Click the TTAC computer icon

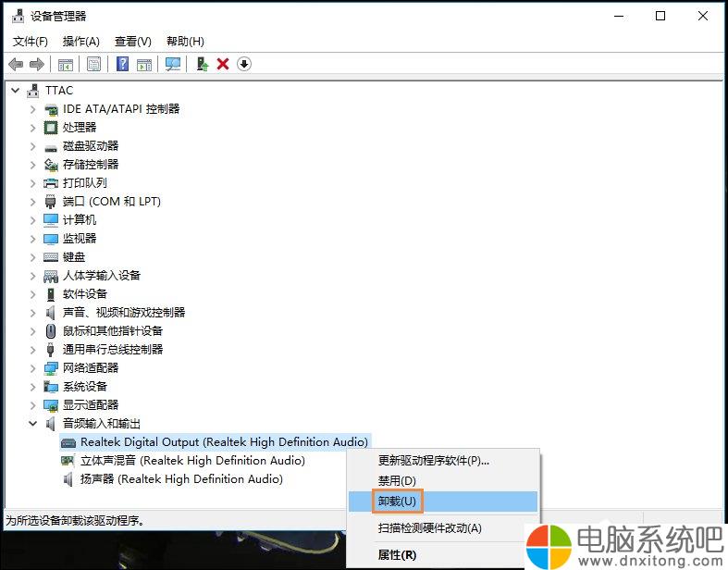33,91
